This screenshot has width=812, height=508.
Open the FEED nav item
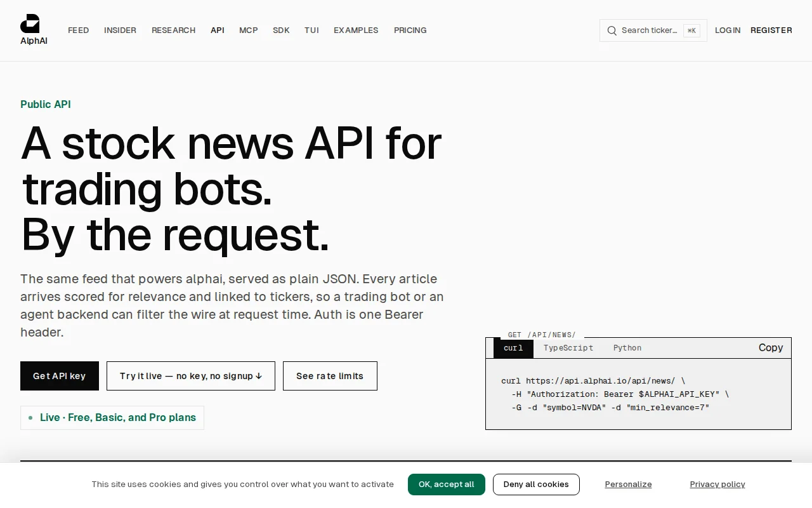78,30
